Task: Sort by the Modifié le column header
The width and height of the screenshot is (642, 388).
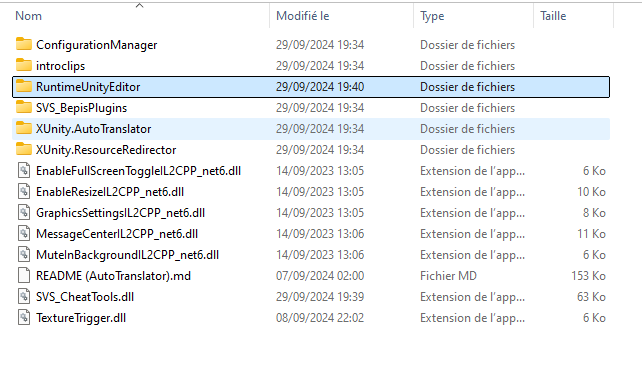Action: (x=303, y=16)
